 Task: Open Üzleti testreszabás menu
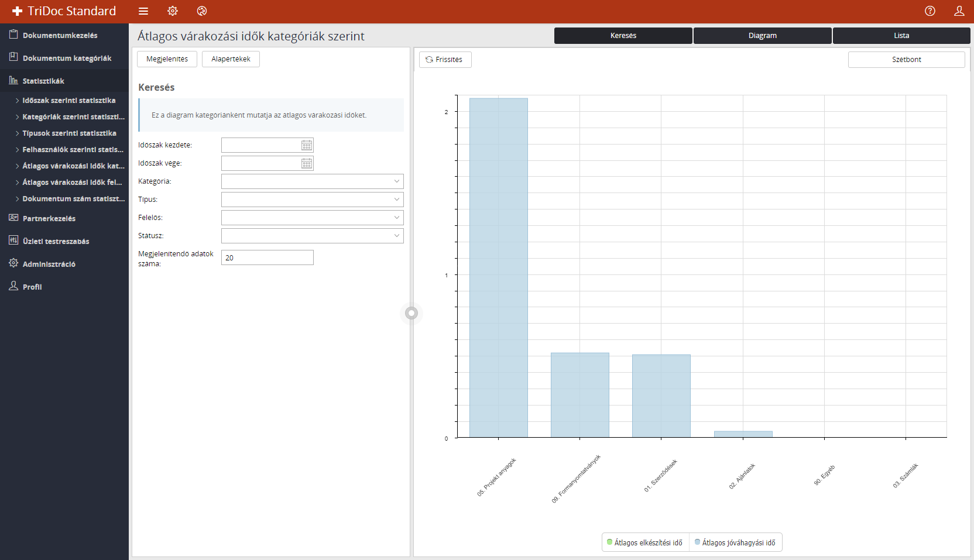tap(64, 241)
